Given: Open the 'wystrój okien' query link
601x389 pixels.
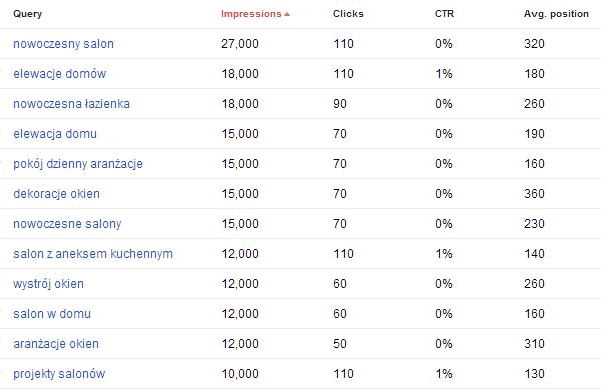Looking at the screenshot, I should [x=48, y=284].
